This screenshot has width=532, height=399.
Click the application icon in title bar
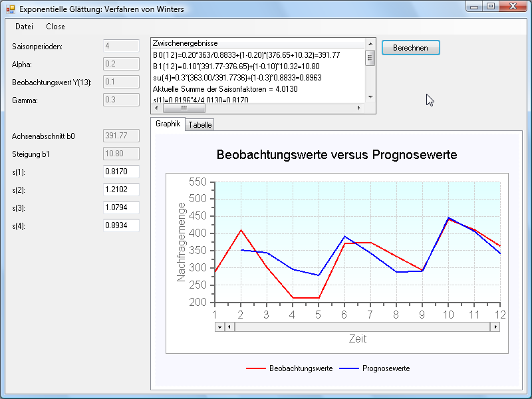[10, 9]
